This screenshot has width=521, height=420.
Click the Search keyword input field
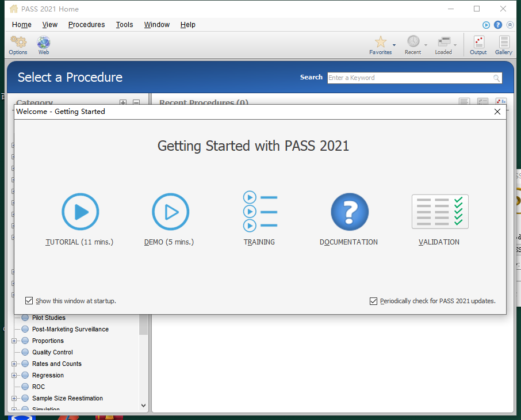(x=415, y=78)
